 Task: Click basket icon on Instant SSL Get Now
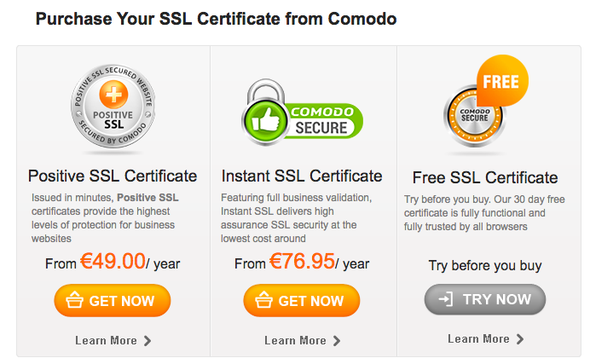click(263, 300)
